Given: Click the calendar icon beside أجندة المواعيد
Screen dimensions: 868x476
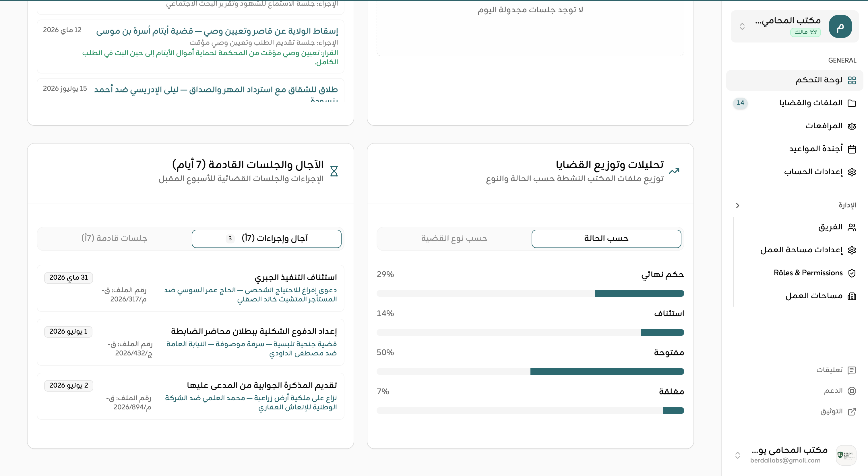Looking at the screenshot, I should pos(851,149).
